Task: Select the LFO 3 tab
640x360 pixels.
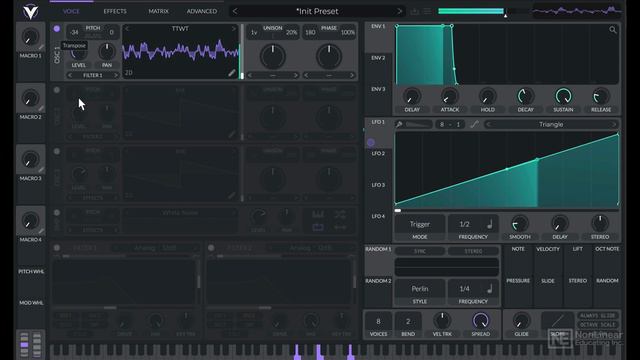Action: (378, 185)
